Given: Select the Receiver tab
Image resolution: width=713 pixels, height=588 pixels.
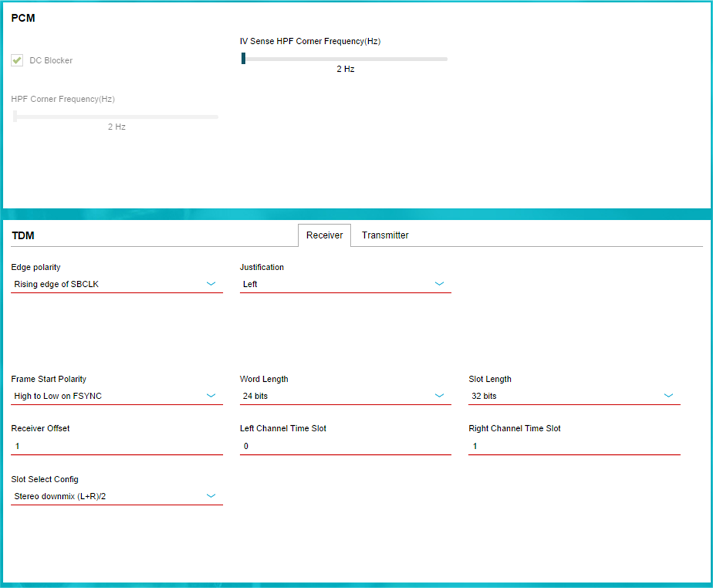Looking at the screenshot, I should point(324,235).
